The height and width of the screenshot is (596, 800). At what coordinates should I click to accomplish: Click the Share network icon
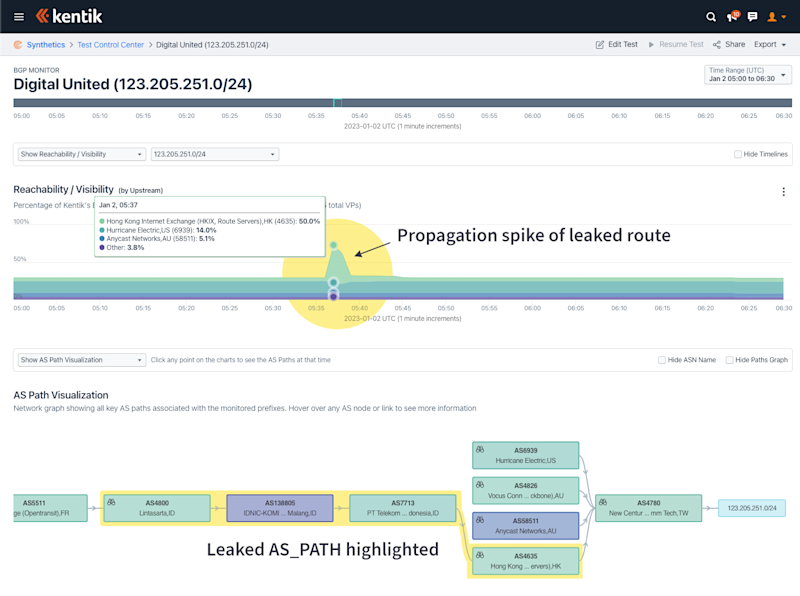point(717,45)
